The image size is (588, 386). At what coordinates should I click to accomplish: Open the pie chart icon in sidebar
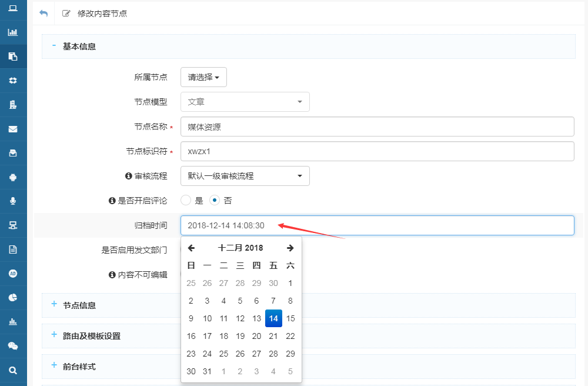coord(13,298)
